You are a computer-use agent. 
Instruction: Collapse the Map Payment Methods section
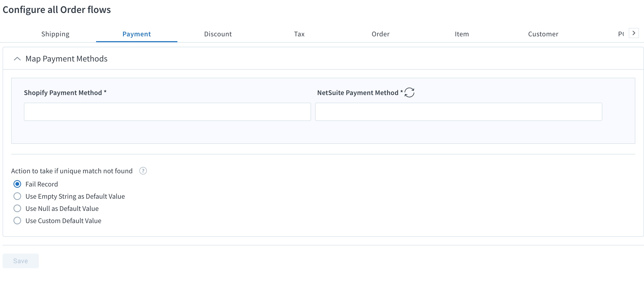coord(17,59)
